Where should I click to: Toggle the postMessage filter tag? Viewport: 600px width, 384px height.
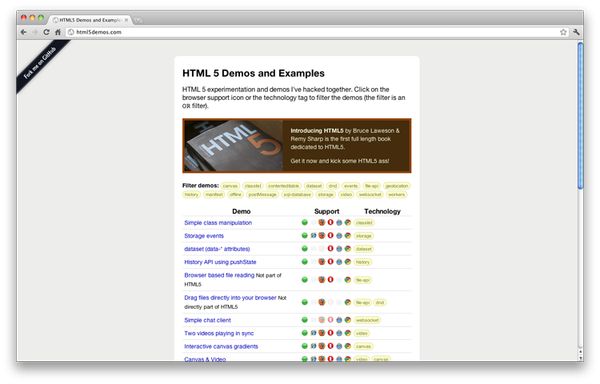pos(262,195)
